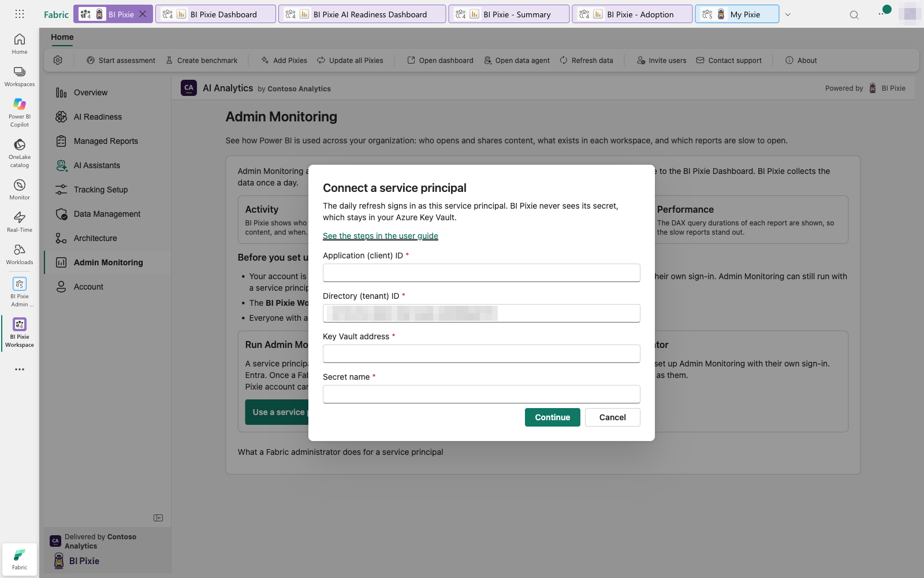Click the Application (client) ID field

(x=482, y=273)
